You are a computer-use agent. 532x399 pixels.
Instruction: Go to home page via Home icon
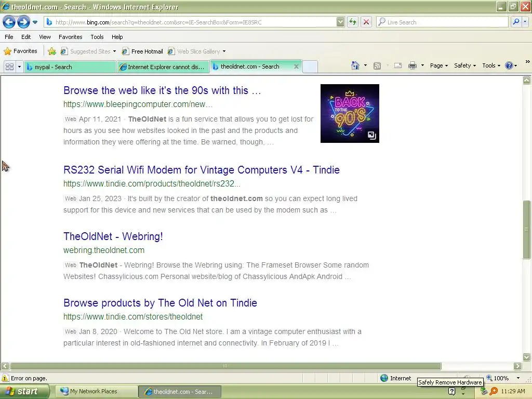[x=355, y=65]
